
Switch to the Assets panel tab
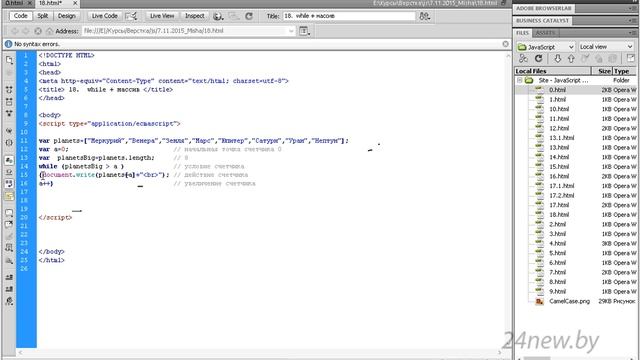[x=545, y=33]
